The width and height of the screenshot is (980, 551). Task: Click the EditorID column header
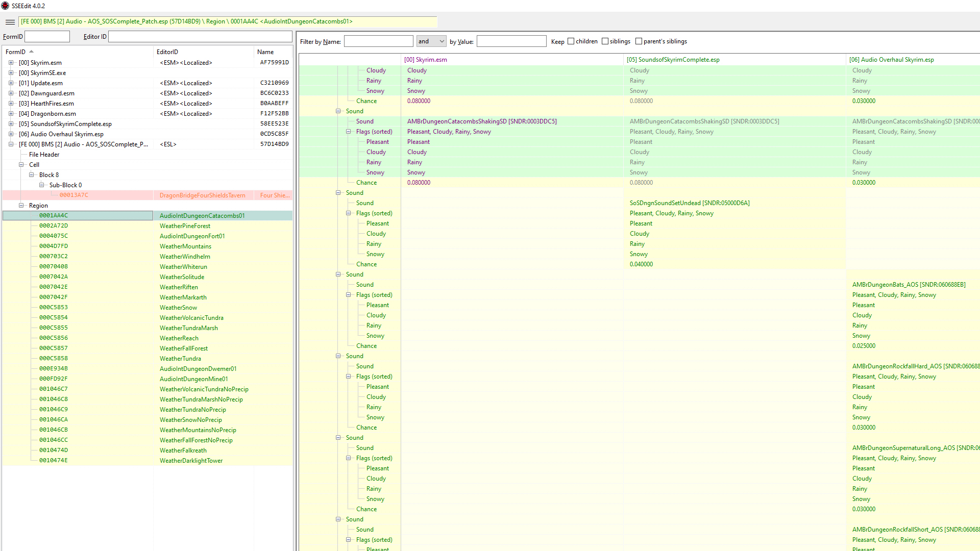coord(167,52)
